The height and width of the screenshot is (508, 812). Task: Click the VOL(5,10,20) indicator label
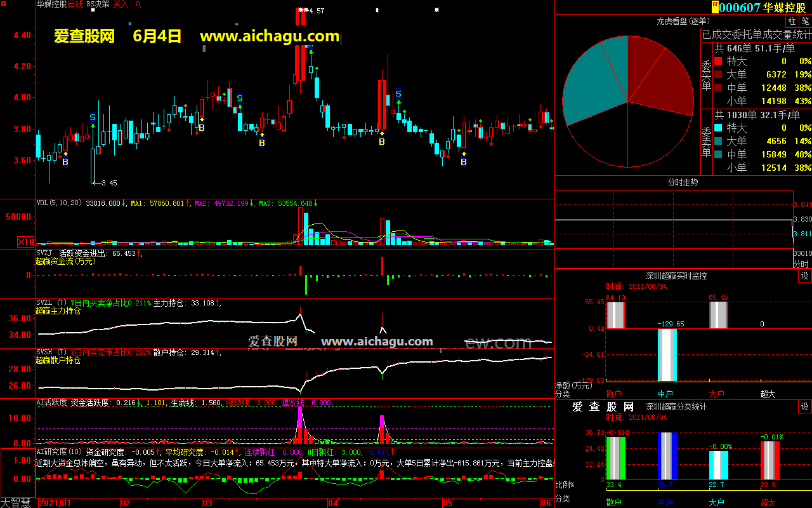(x=59, y=203)
